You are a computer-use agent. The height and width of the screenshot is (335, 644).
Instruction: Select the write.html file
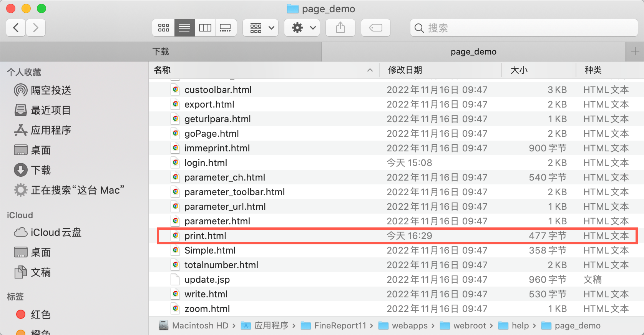point(397,294)
